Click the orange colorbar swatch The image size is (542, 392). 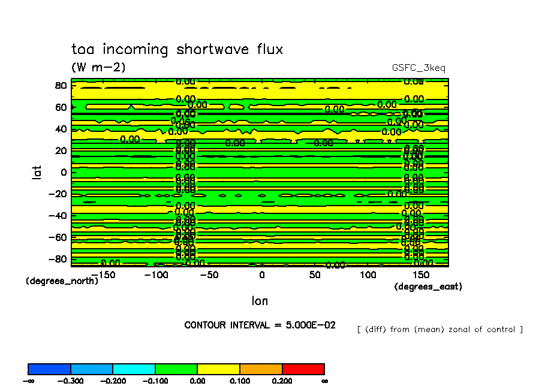tap(261, 369)
